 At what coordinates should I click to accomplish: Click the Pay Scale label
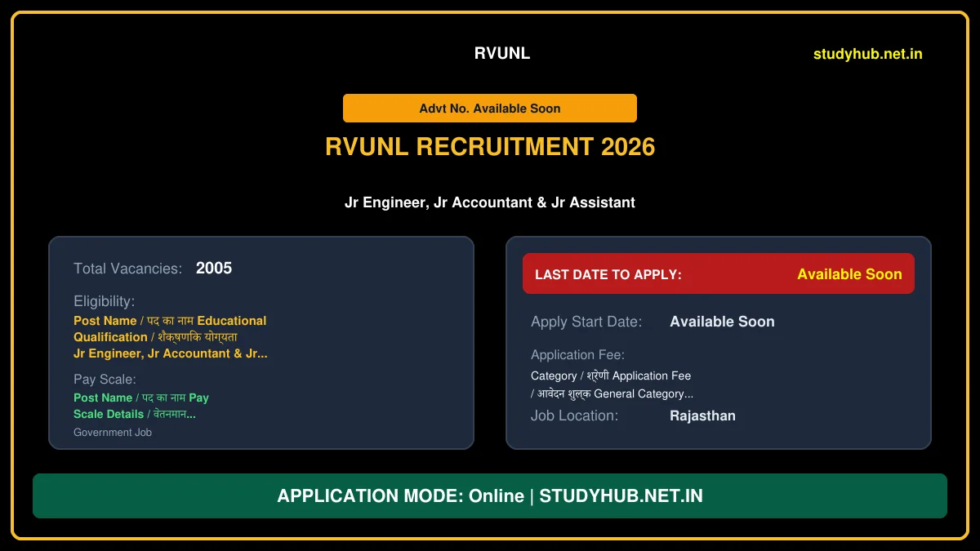pos(105,380)
